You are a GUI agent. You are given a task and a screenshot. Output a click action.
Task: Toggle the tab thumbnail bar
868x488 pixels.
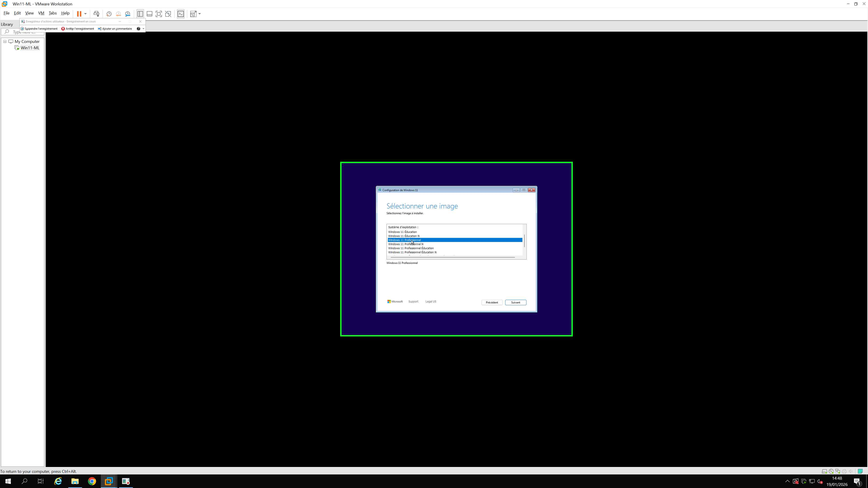coord(149,14)
